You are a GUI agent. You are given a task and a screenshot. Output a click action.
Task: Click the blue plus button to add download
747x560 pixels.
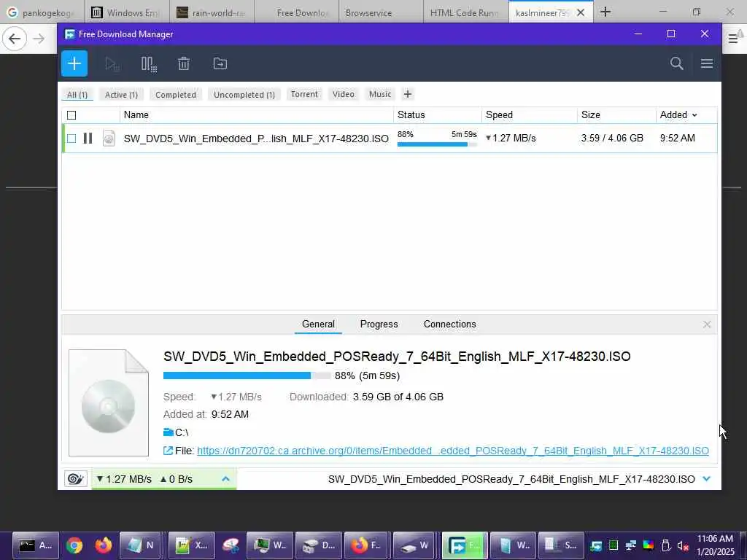74,63
